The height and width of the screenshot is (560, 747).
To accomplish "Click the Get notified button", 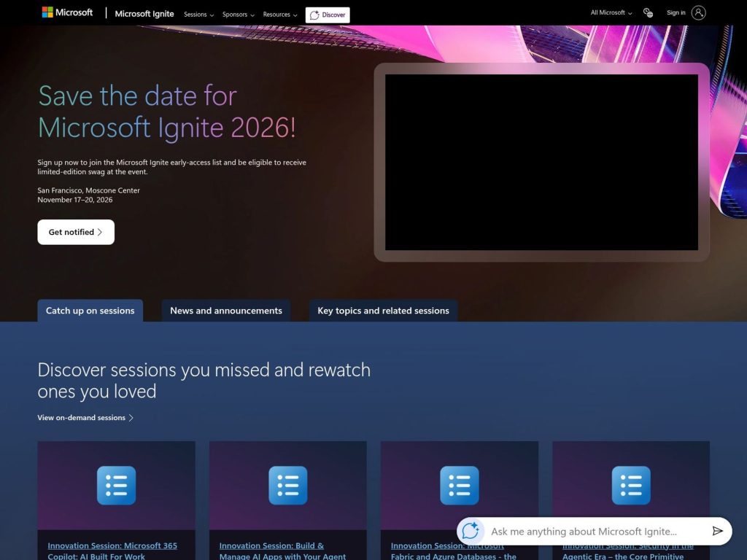I will click(76, 232).
